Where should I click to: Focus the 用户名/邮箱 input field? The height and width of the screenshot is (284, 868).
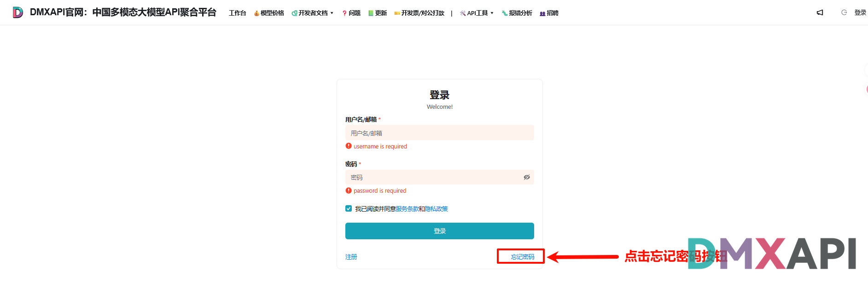(x=440, y=133)
